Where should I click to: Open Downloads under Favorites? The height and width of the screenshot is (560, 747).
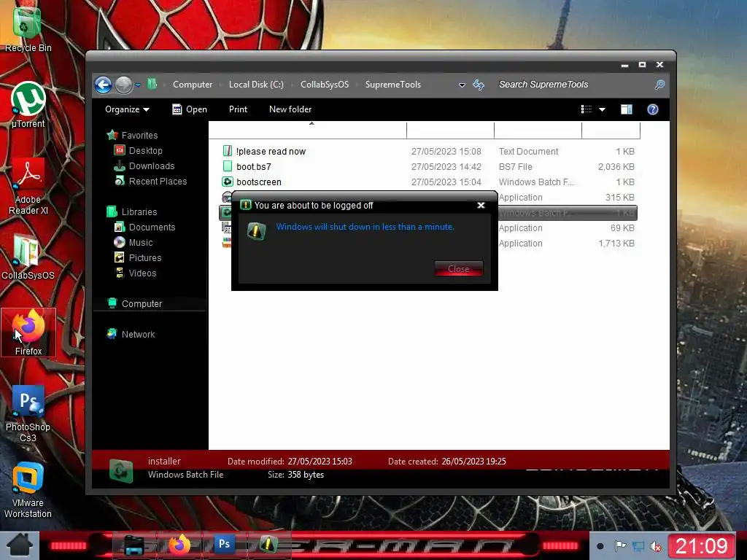click(144, 166)
